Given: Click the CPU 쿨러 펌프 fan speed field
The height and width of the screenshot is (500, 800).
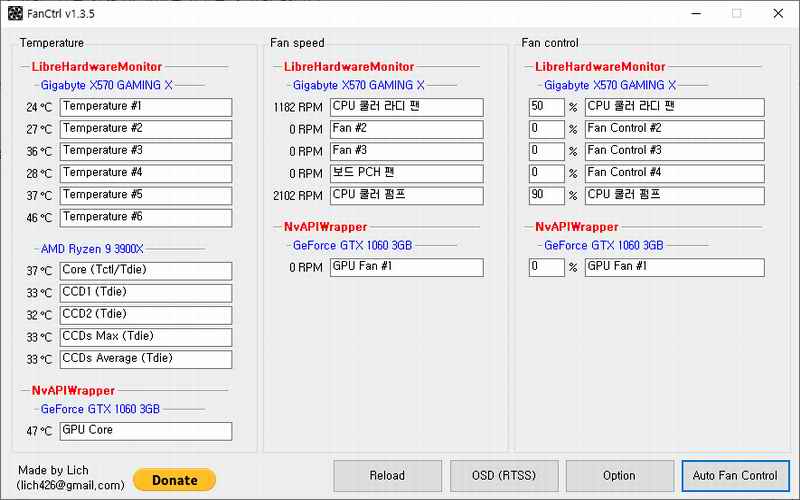Looking at the screenshot, I should [406, 195].
